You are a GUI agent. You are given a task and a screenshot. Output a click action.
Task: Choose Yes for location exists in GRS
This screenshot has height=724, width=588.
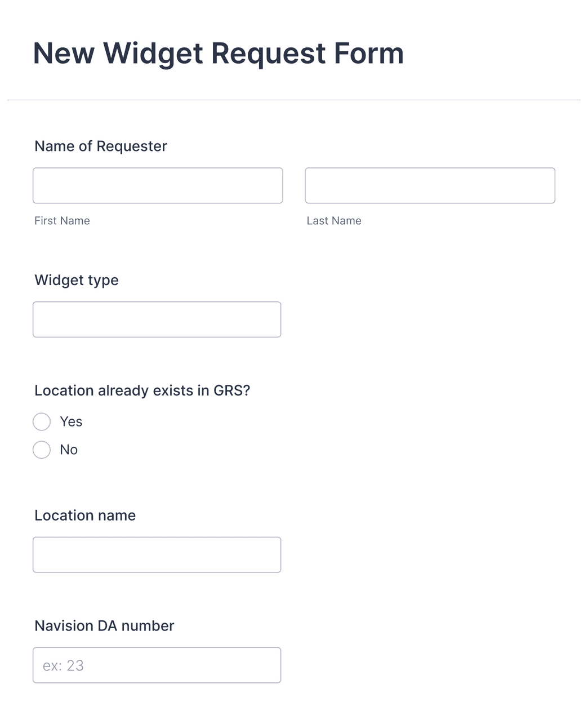[42, 421]
